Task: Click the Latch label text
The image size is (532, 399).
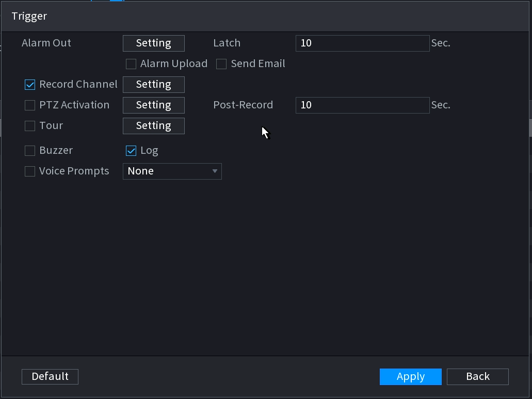Action: coord(227,43)
